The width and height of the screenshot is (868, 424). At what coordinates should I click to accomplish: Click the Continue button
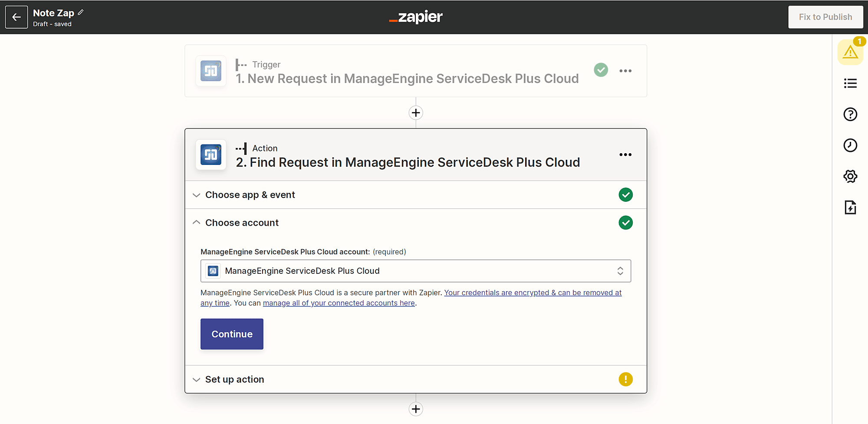(232, 334)
